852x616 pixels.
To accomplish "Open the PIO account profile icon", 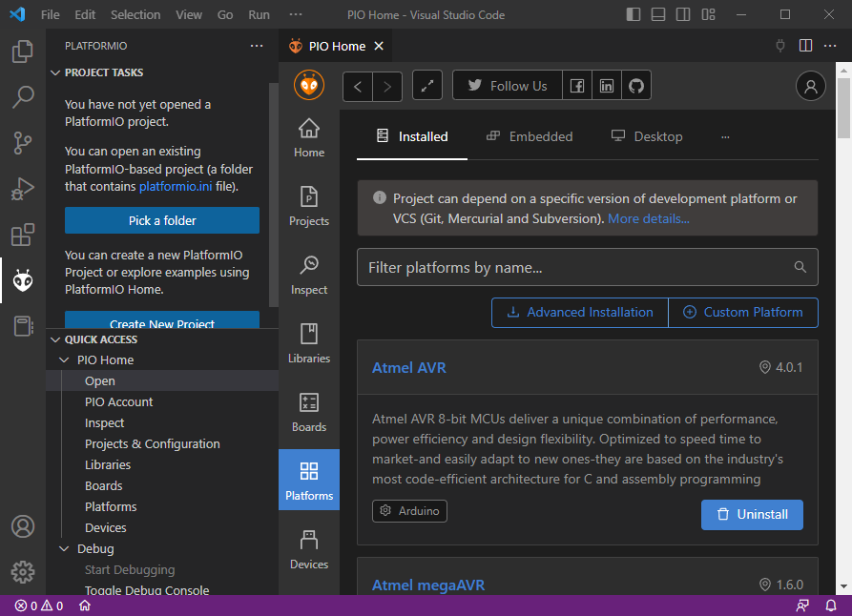I will 811,87.
